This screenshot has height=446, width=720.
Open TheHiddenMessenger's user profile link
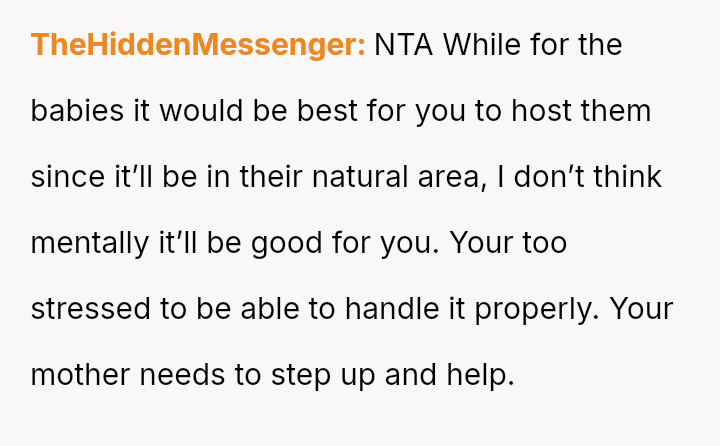(198, 45)
